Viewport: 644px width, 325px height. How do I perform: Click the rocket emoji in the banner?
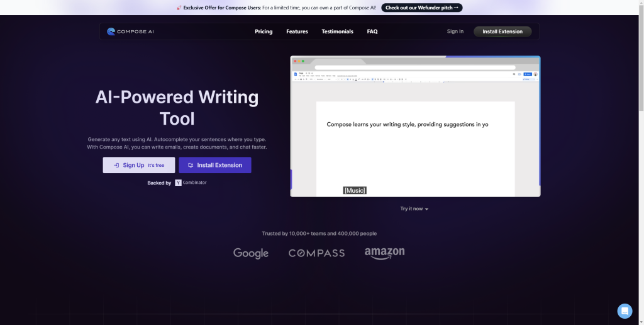[179, 8]
